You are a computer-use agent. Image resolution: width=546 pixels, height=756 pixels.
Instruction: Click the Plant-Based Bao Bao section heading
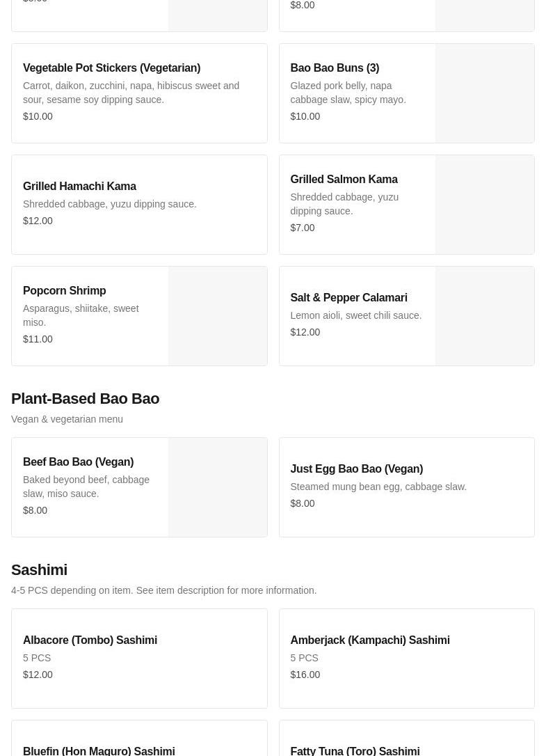pyautogui.click(x=85, y=399)
